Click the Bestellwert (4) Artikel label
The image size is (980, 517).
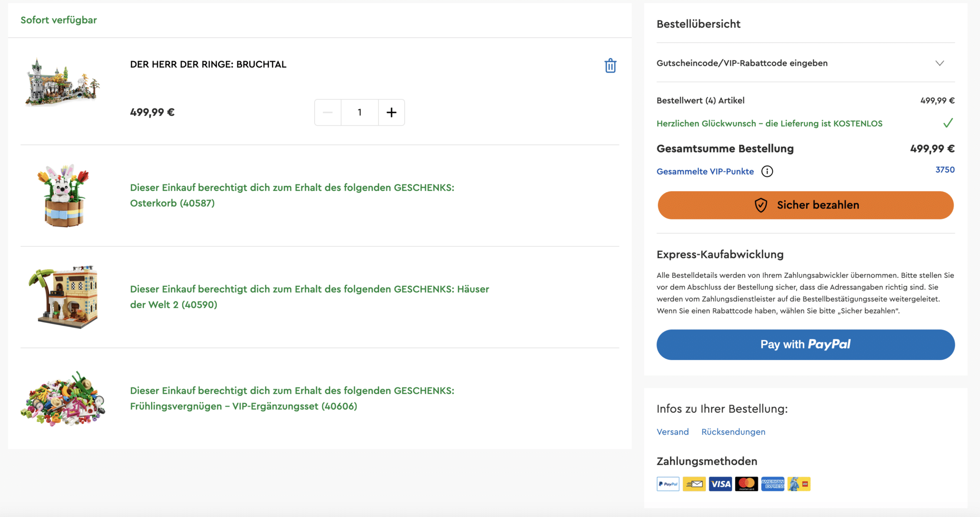tap(701, 100)
